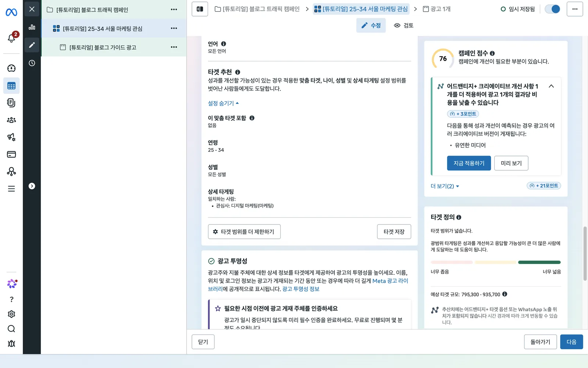
Task: Collapse the 어드밴티지+ 크리에이티브 recommendation card
Action: coord(551,86)
